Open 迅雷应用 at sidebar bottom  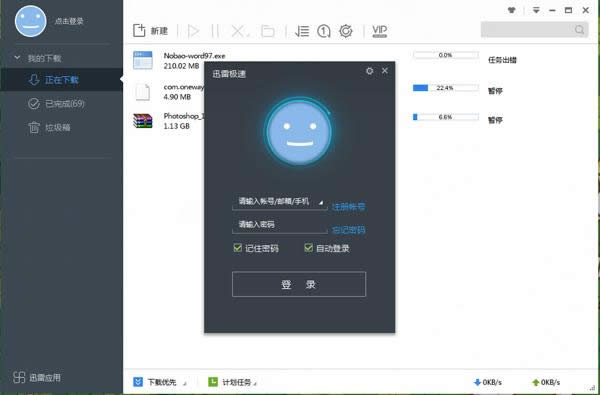pos(37,377)
